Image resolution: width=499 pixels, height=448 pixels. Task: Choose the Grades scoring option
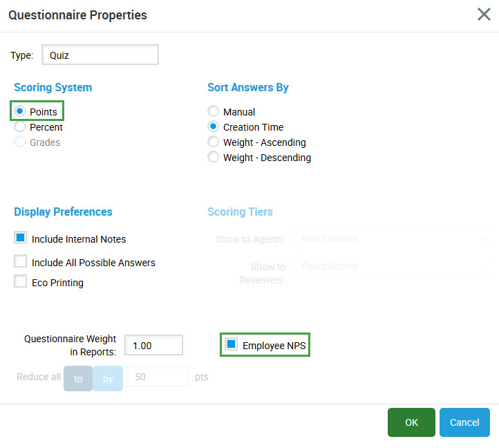click(x=20, y=142)
